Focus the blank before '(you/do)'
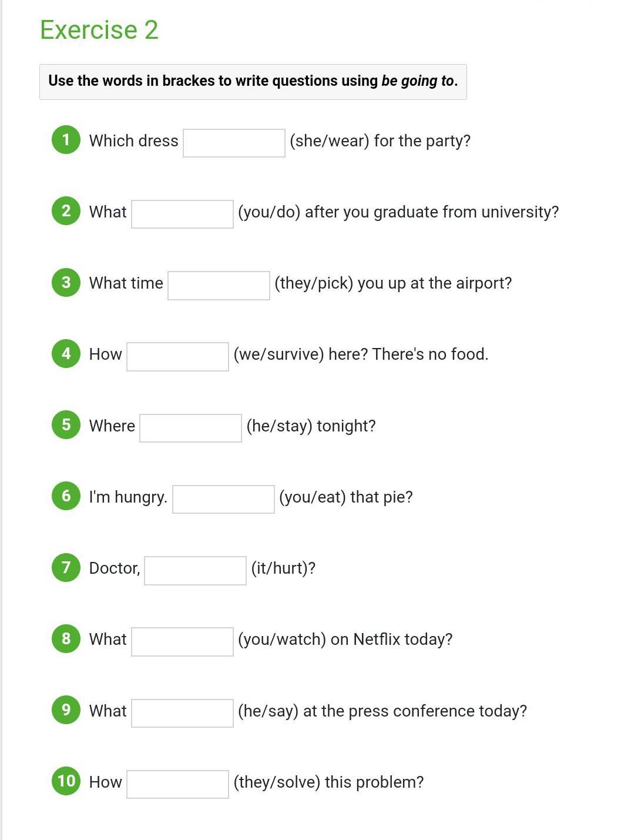621x840 pixels. (x=182, y=214)
